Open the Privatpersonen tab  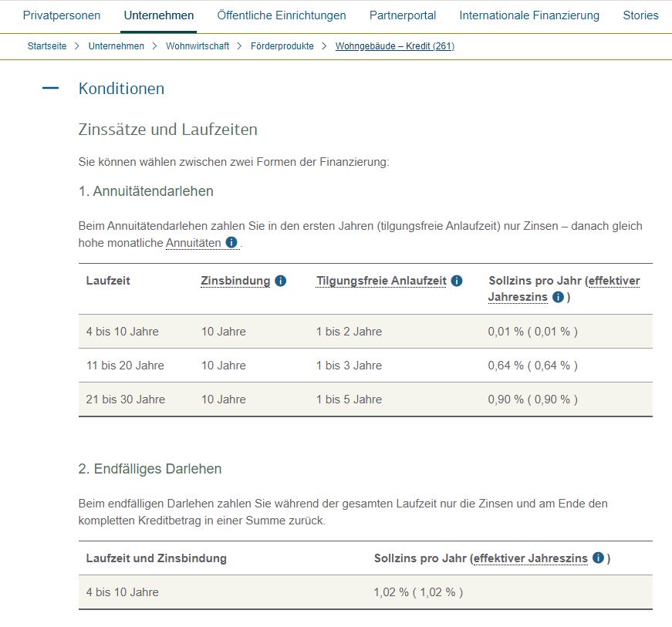(x=62, y=15)
